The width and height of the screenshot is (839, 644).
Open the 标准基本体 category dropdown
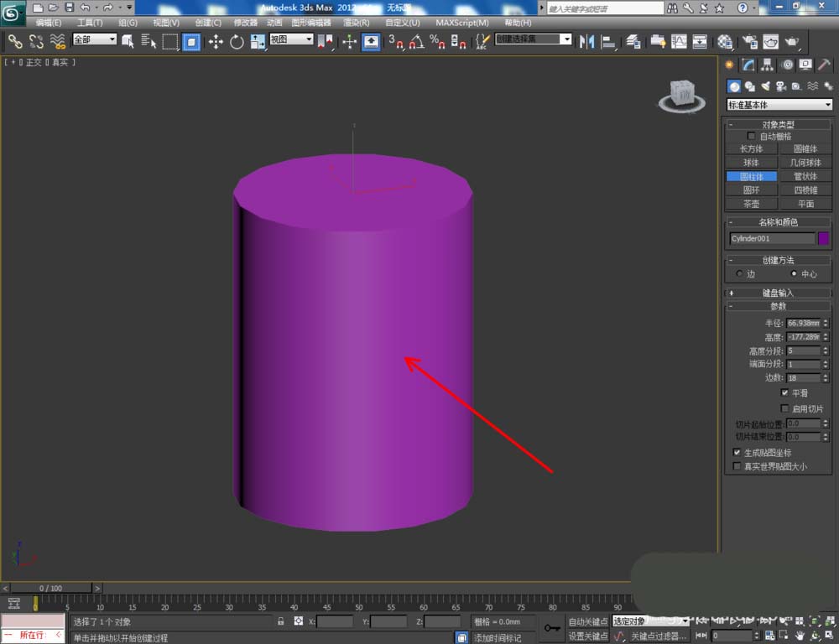pos(779,105)
